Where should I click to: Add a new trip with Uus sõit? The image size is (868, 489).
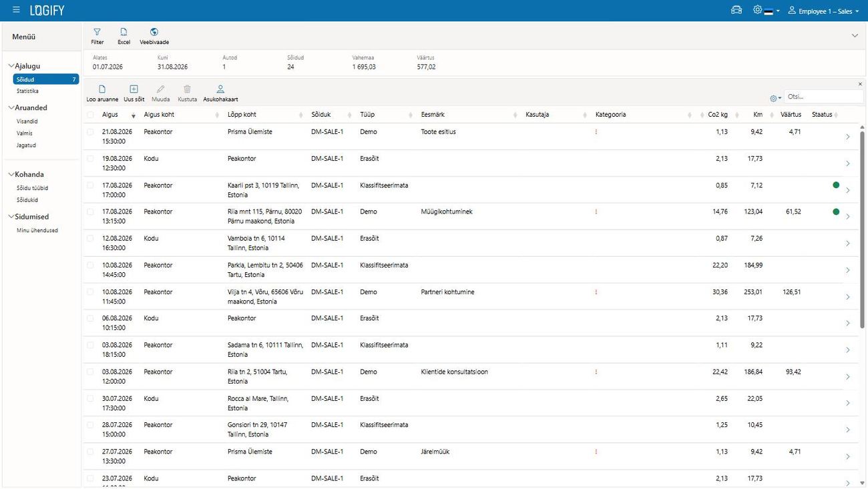tap(134, 93)
